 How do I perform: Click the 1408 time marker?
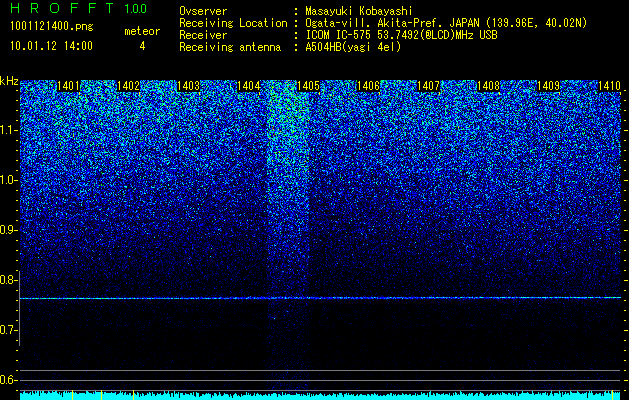pyautogui.click(x=489, y=86)
